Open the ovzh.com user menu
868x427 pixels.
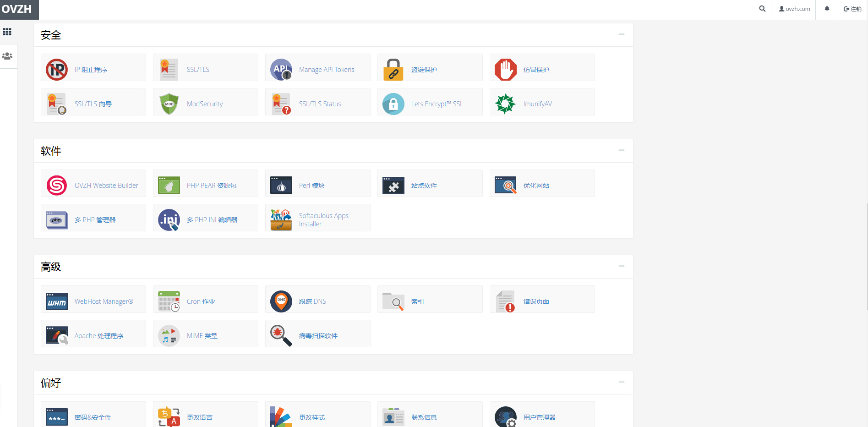[795, 9]
